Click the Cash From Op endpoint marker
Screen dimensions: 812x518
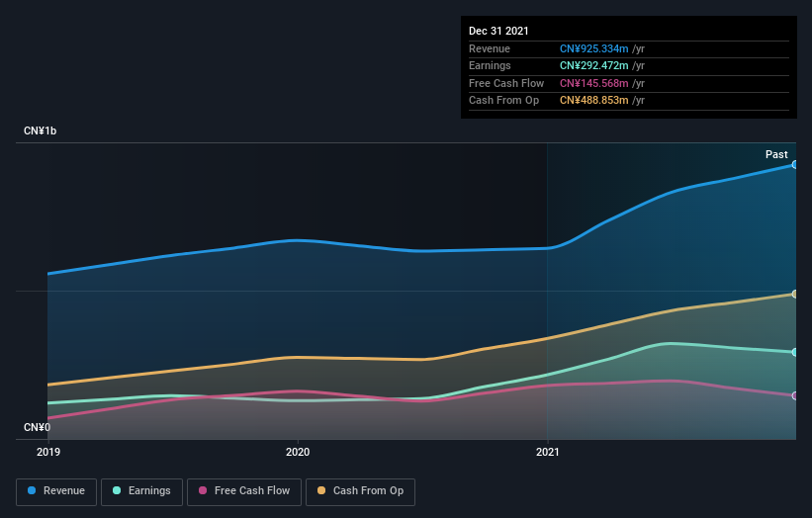pos(794,294)
